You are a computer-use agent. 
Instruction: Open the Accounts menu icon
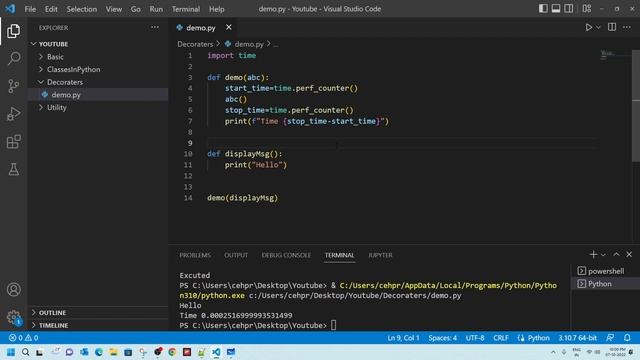coord(13,289)
